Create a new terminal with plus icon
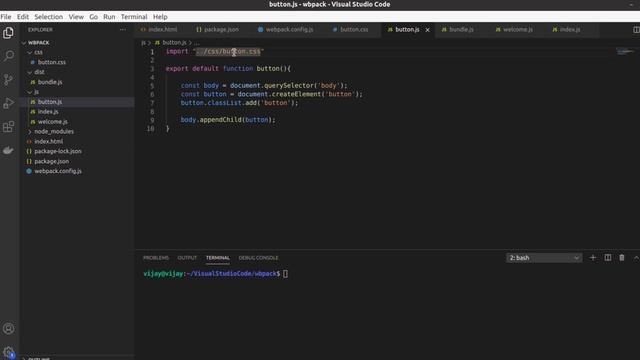Screen dimensions: 640x360 [x=593, y=258]
